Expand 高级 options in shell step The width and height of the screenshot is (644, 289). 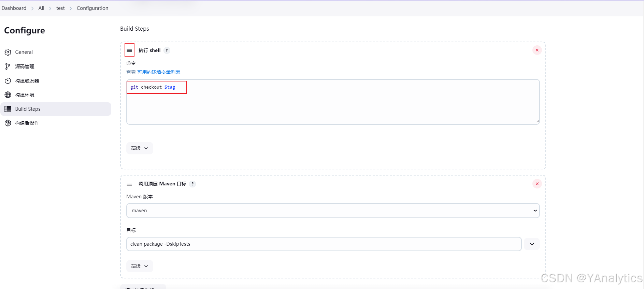click(x=140, y=148)
